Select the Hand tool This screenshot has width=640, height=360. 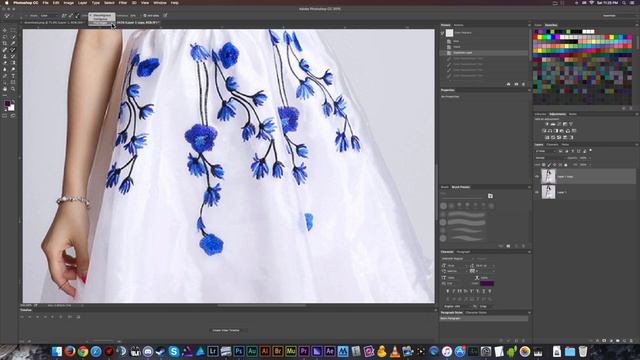pos(4,89)
